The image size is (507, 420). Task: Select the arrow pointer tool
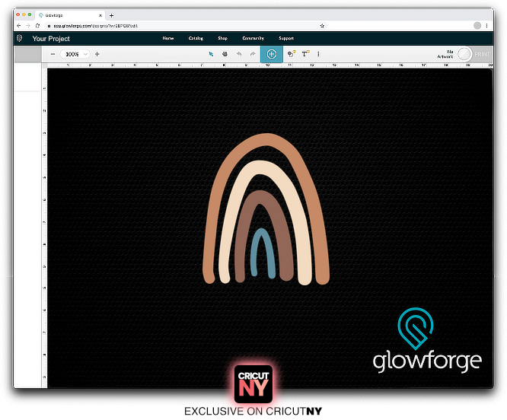[212, 54]
